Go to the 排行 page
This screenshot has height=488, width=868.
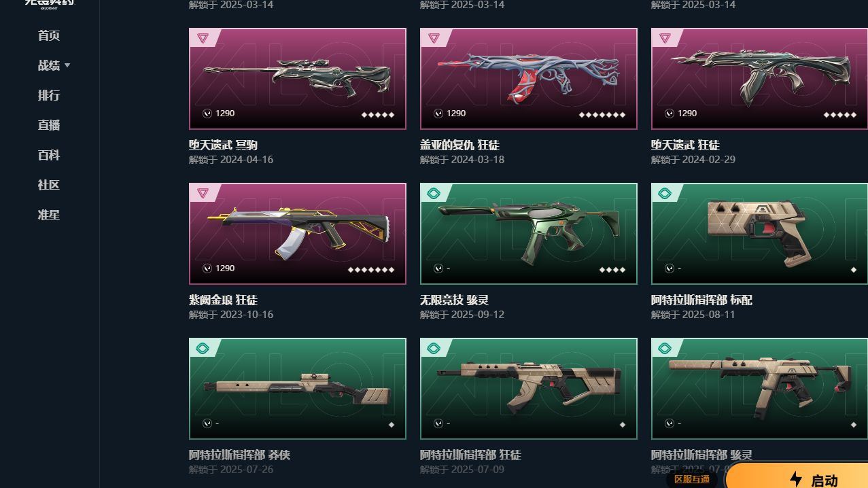tap(49, 95)
